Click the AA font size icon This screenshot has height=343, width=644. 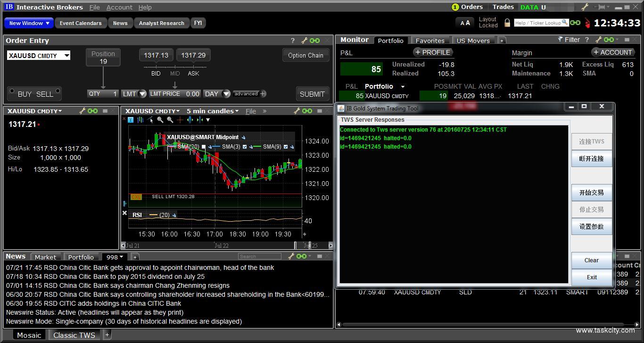465,23
